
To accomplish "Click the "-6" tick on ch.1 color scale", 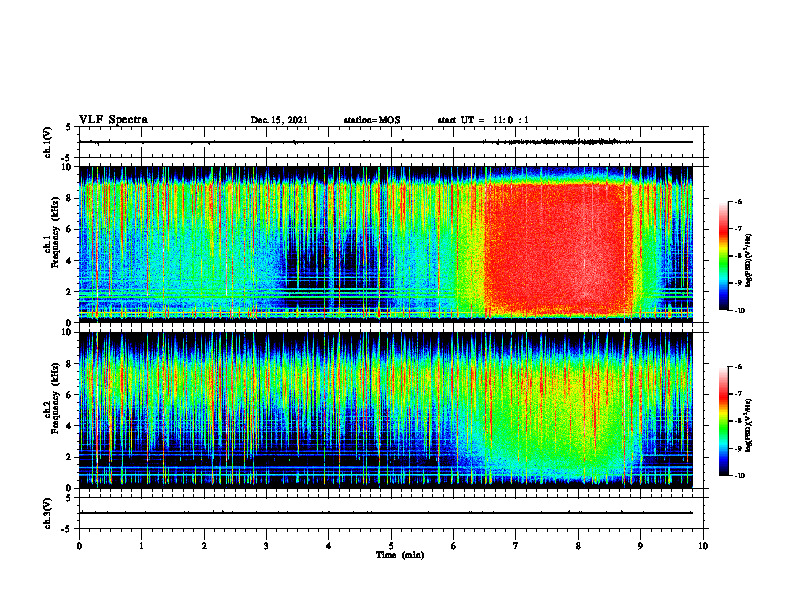I will pos(738,201).
